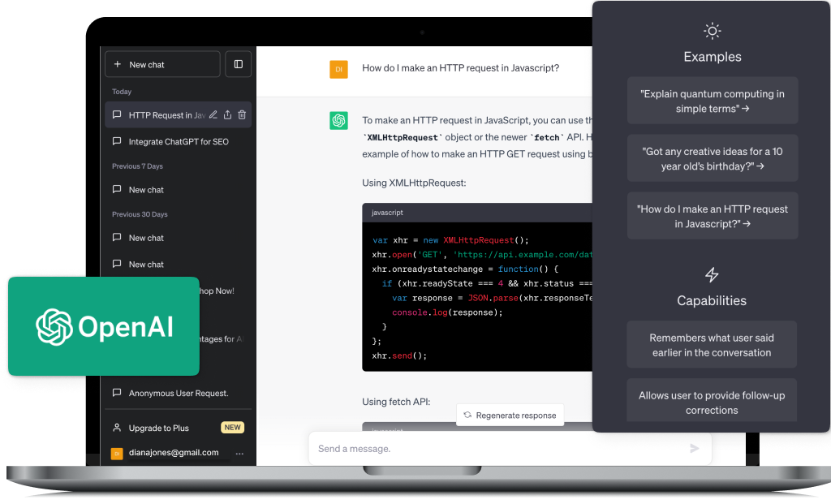
Task: Open the Integrate ChatGPT for SEO chat
Action: (178, 141)
